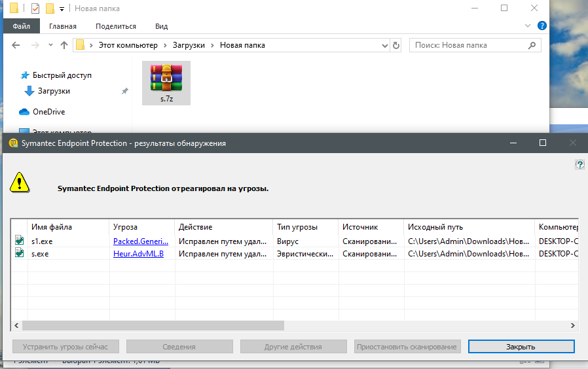
Task: Open Explorer help question mark icon
Action: pyautogui.click(x=542, y=26)
